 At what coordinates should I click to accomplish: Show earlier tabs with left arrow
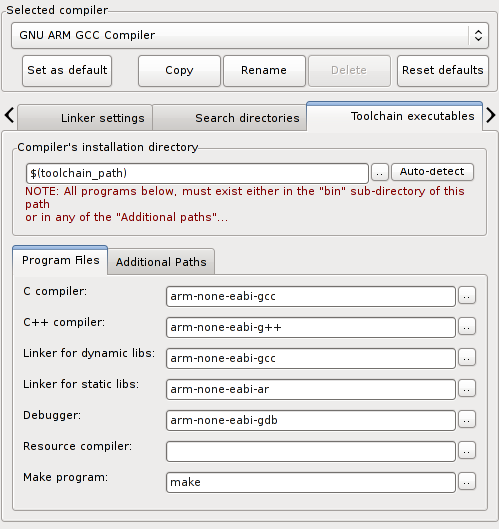(9, 115)
